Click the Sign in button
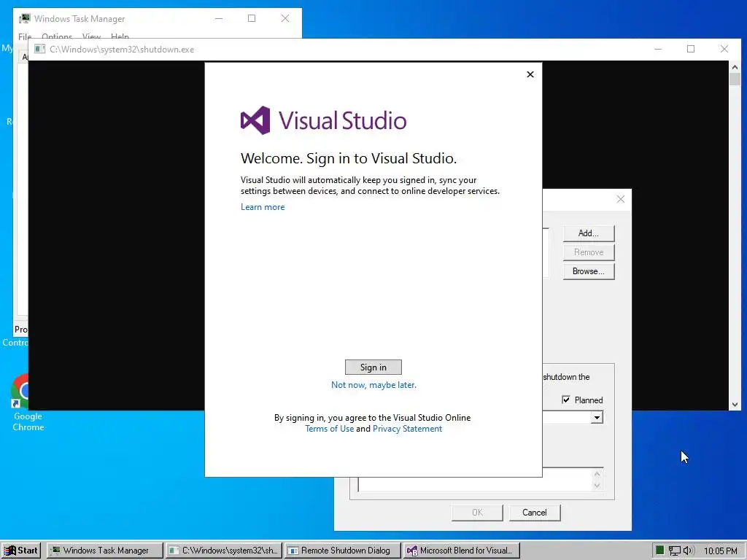Image resolution: width=747 pixels, height=560 pixels. coord(373,367)
